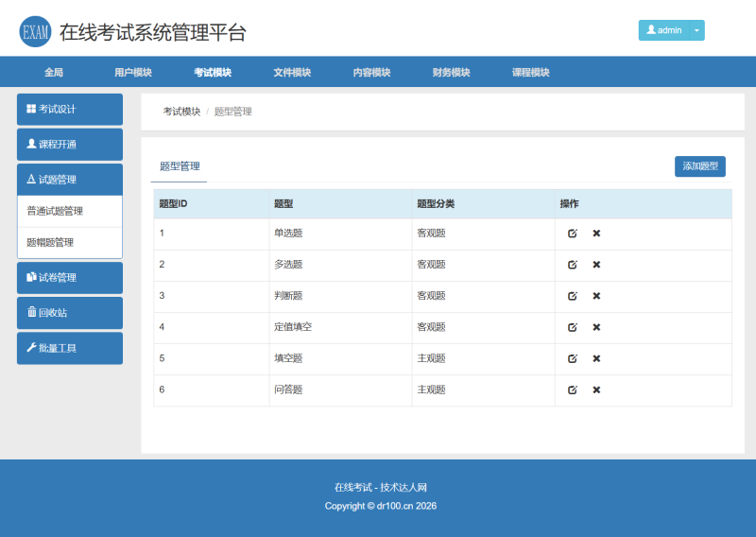
Task: Expand 批量工具 sidebar section
Action: tap(70, 348)
